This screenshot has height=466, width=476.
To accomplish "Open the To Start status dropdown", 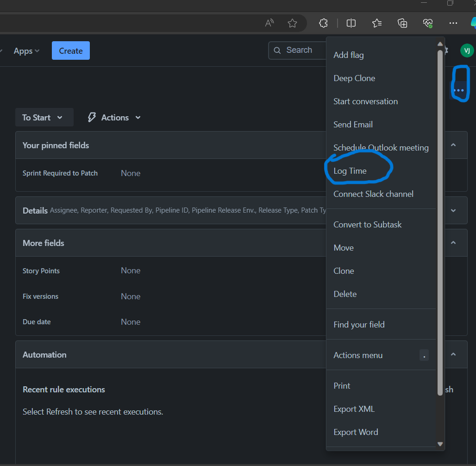I will click(44, 117).
